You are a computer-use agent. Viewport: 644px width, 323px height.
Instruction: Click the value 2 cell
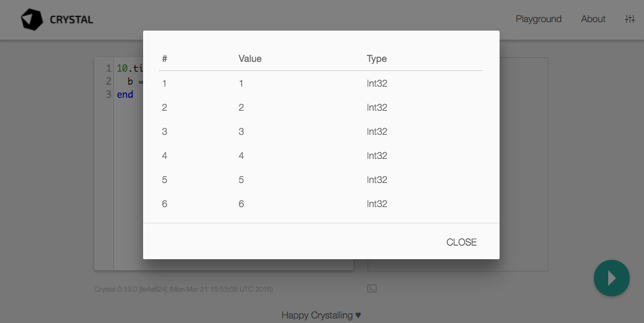241,107
